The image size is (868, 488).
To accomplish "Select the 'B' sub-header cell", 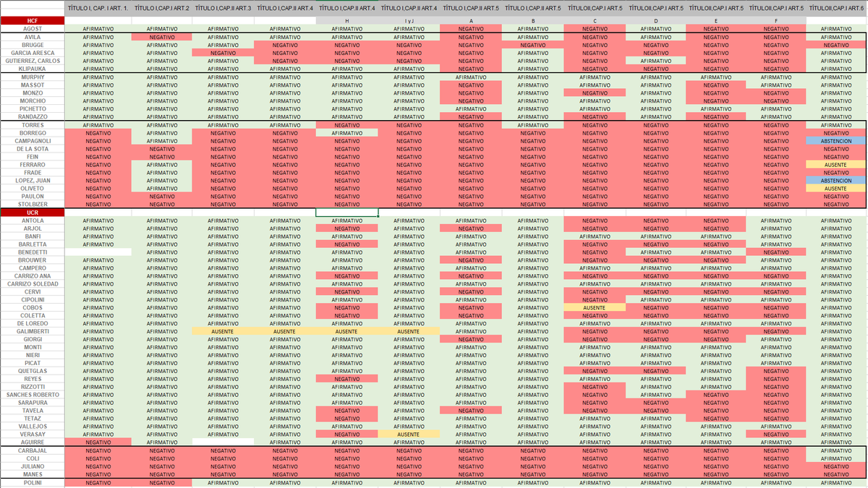I will [x=533, y=20].
